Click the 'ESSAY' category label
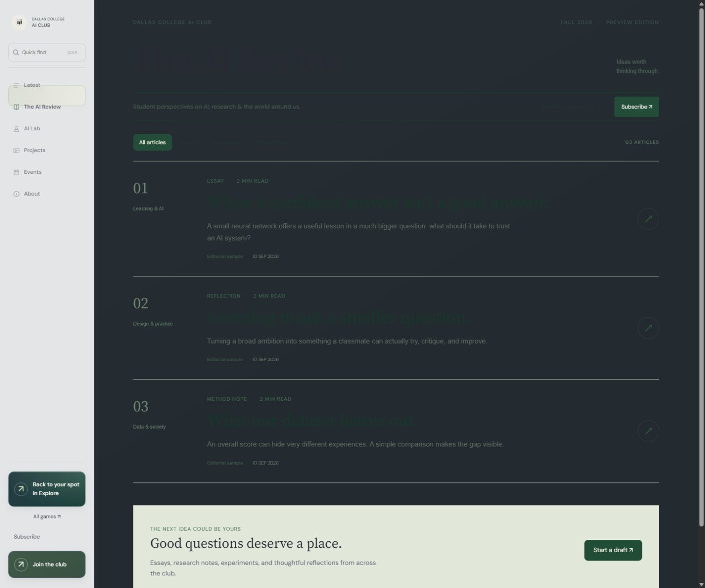The image size is (705, 588). pos(215,181)
